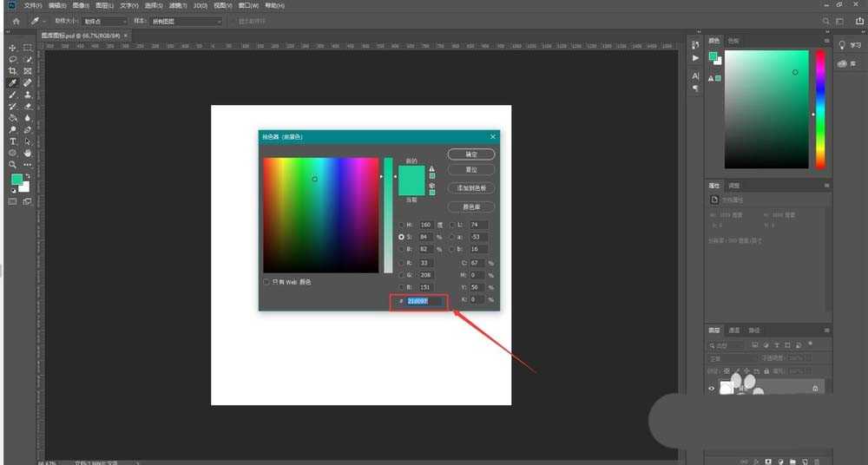
Task: Click the 确定 button in color picker
Action: 470,154
